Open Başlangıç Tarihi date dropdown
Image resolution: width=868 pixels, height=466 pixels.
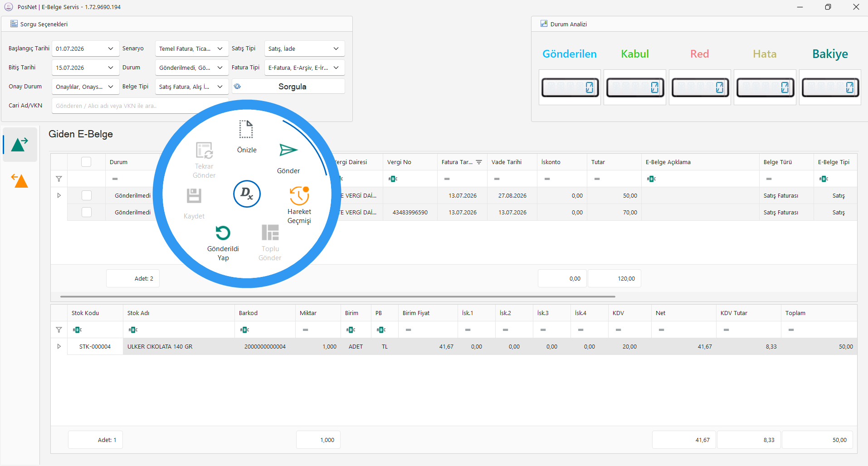(x=111, y=49)
